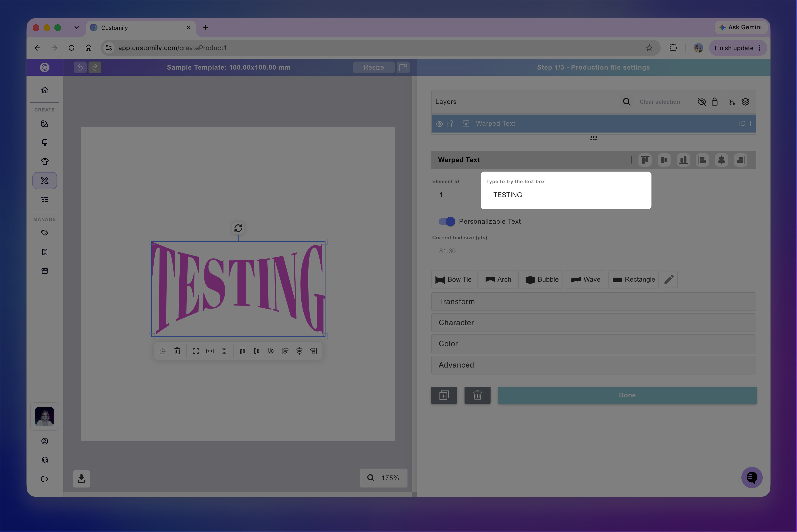Click fit-to-canvas icon in the floating toolbar

tap(196, 351)
